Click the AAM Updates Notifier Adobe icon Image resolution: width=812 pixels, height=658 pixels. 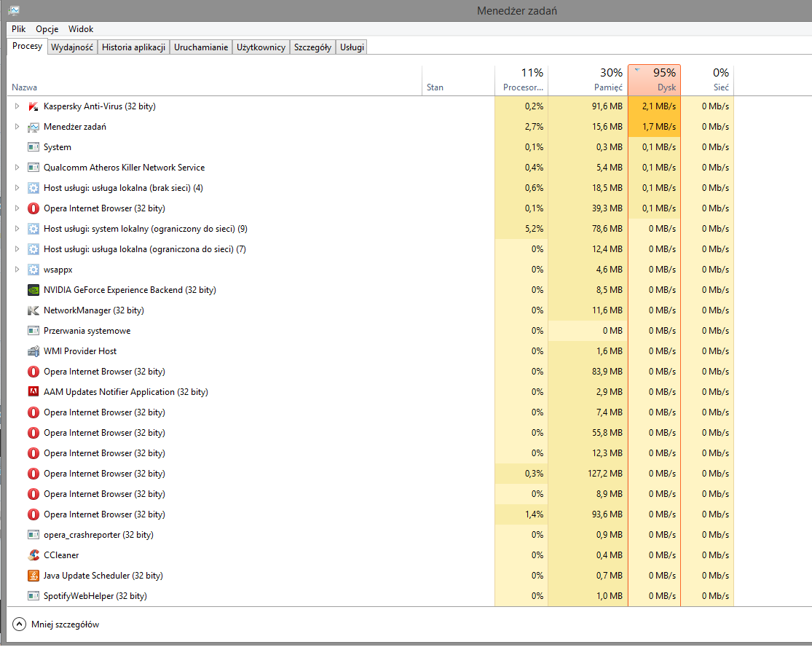click(33, 392)
